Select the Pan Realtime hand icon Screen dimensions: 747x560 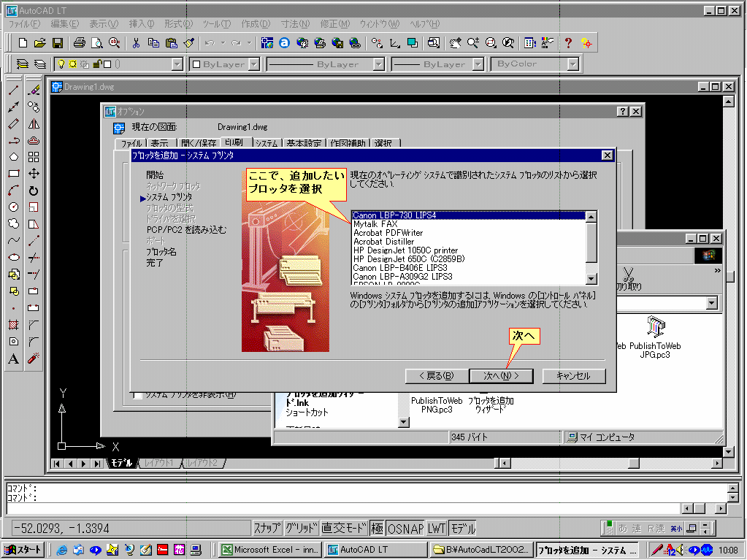coord(456,43)
